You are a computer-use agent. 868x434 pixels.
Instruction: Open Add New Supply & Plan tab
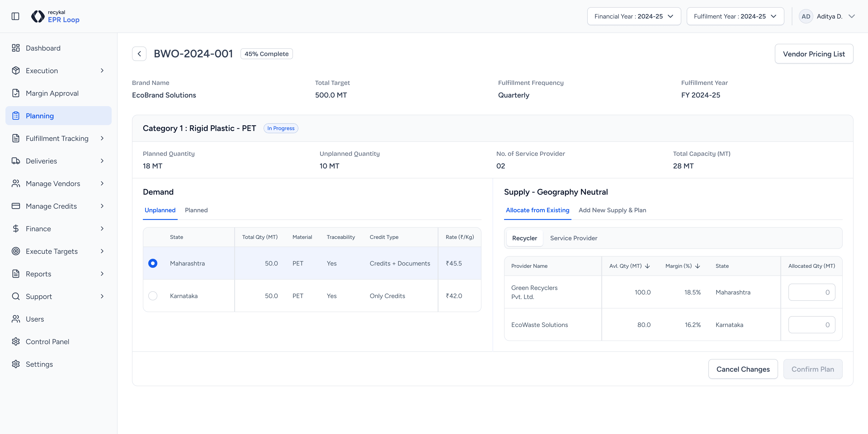612,210
